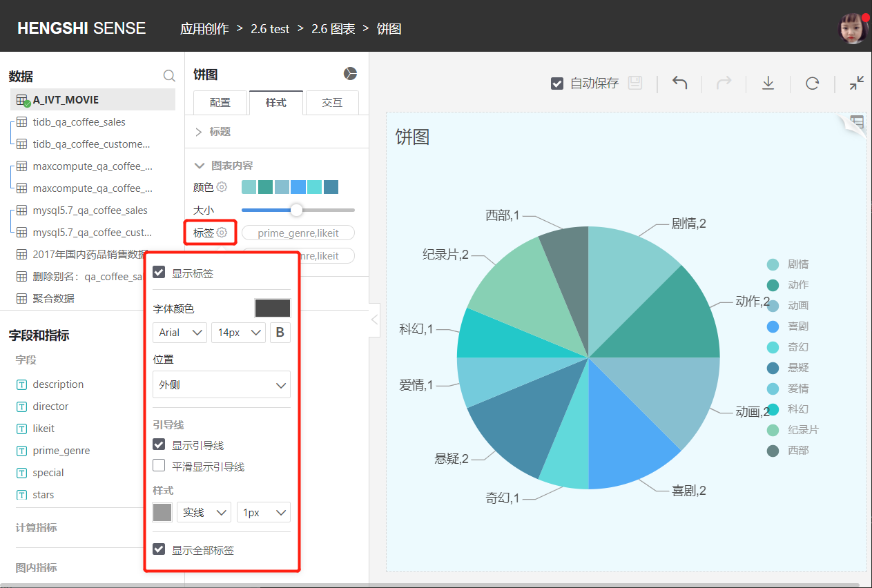Viewport: 872px width, 588px height.
Task: Uncheck 显示引导线 checkbox
Action: [159, 444]
